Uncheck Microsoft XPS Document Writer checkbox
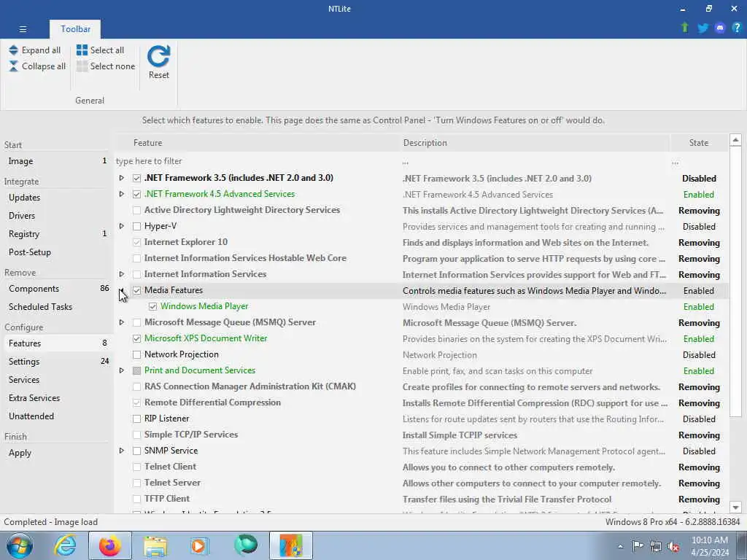Viewport: 747px width, 560px height. pos(136,338)
